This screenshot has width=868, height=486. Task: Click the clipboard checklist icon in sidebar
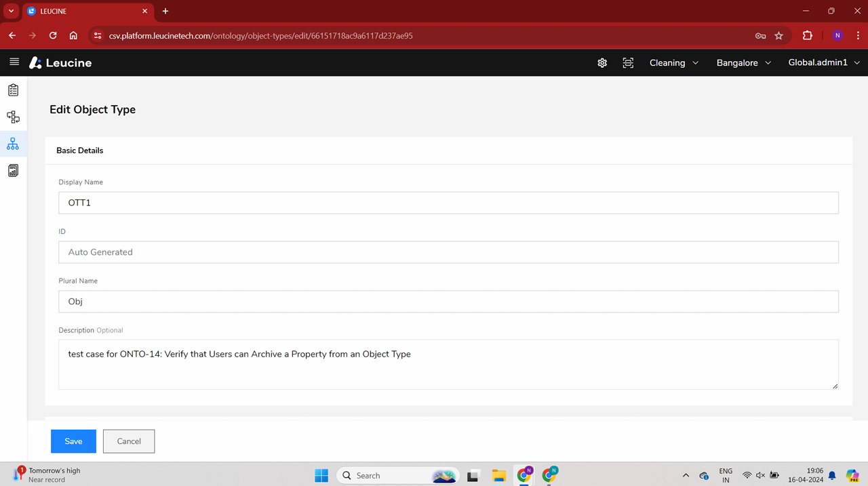(13, 90)
